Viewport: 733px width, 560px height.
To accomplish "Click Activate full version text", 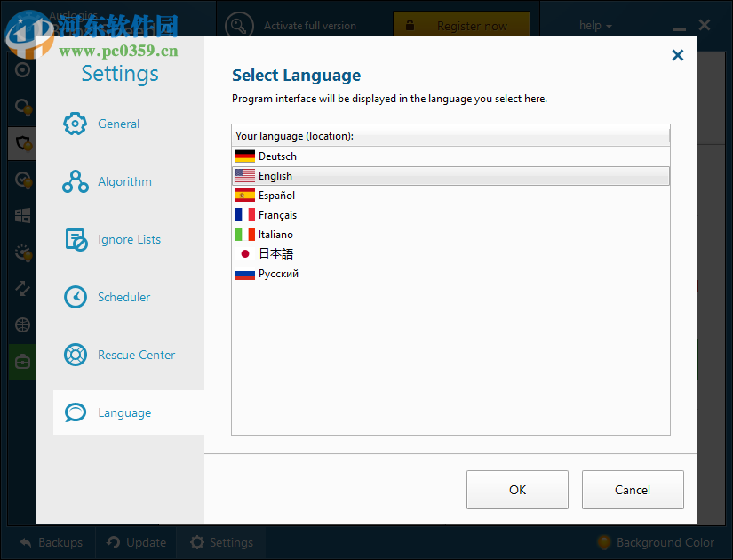I will tap(310, 26).
